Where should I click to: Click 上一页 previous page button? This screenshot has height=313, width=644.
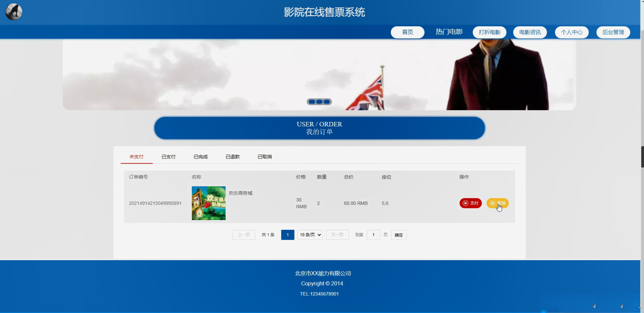(244, 235)
